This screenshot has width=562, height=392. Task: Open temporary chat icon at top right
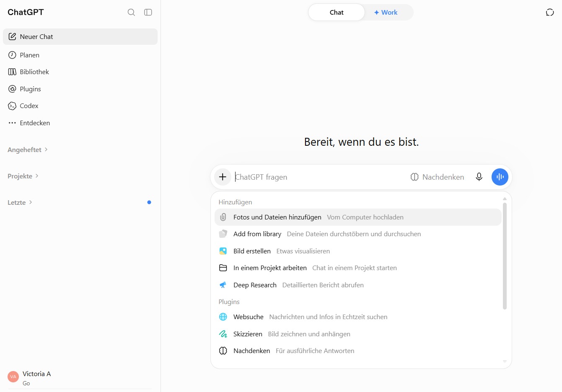pos(550,12)
